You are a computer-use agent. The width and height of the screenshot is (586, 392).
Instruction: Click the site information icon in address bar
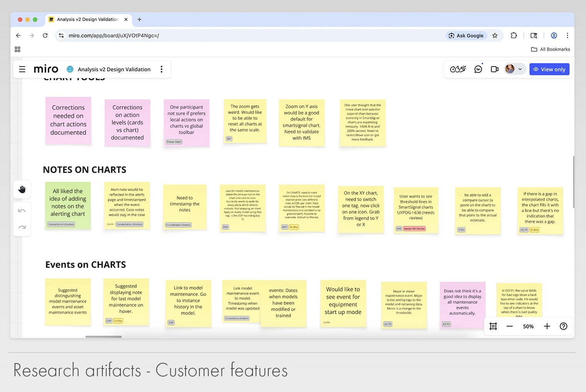click(x=61, y=35)
